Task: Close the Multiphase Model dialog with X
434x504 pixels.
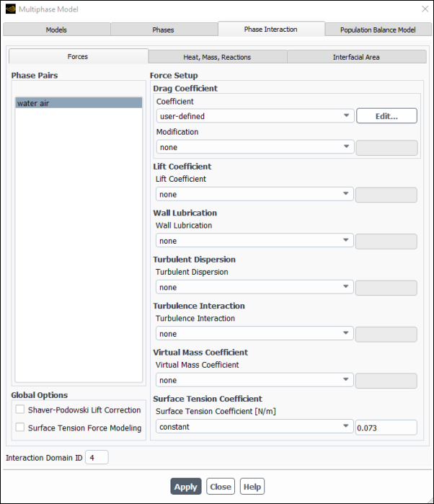Action: coord(425,9)
